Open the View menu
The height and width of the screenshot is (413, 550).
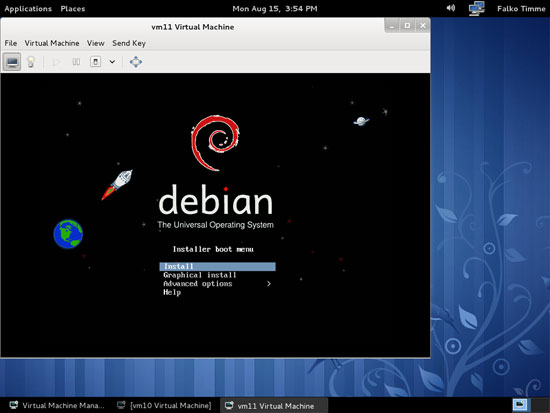pos(96,43)
